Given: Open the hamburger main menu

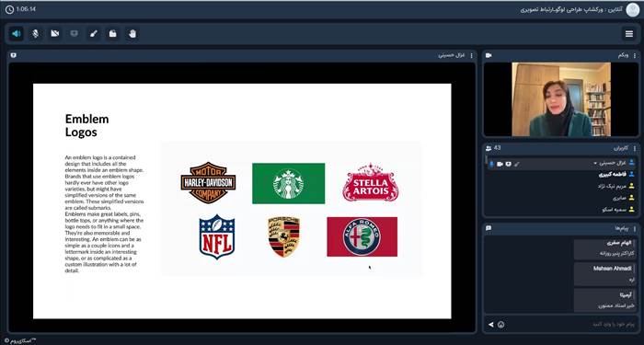Looking at the screenshot, I should [x=628, y=34].
